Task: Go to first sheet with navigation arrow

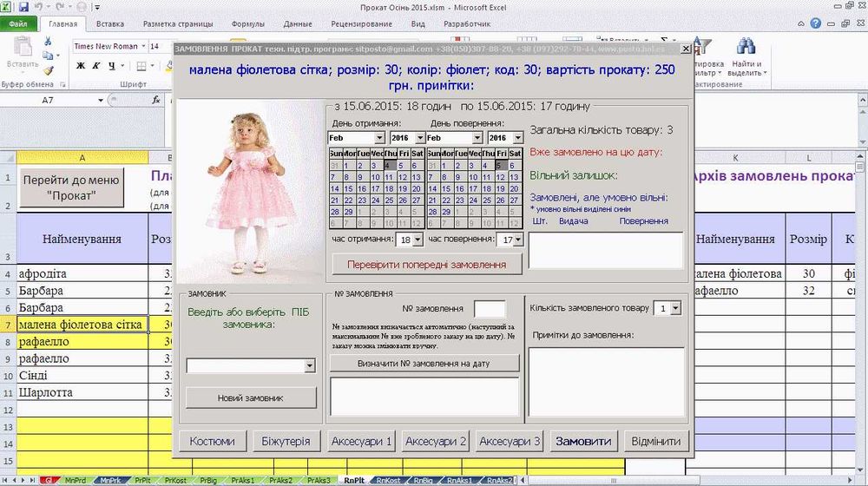Action: [x=5, y=480]
